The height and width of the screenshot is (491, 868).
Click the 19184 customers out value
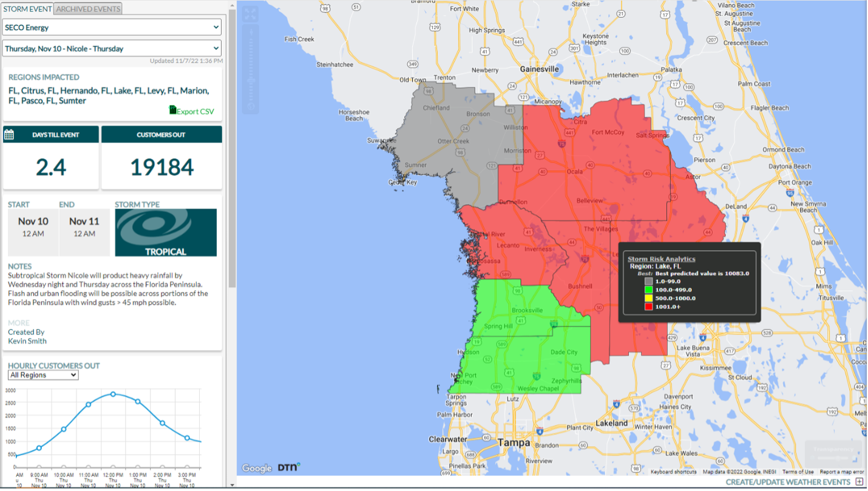click(162, 167)
